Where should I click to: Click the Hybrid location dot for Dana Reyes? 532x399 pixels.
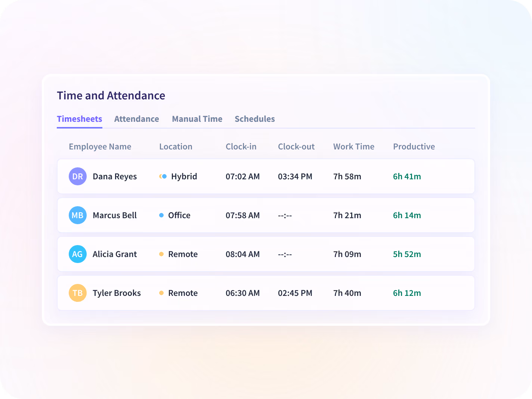[x=163, y=176]
